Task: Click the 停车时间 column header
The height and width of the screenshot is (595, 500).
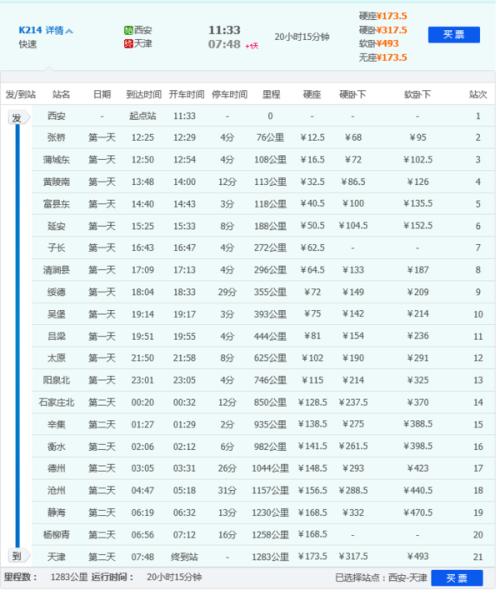Action: click(x=230, y=94)
